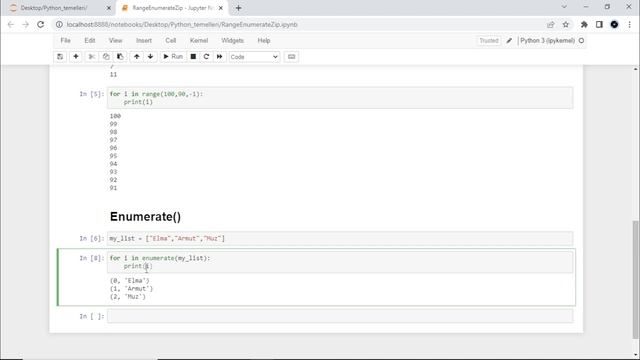Image resolution: width=640 pixels, height=360 pixels.
Task: Open the Help menu
Action: click(264, 40)
